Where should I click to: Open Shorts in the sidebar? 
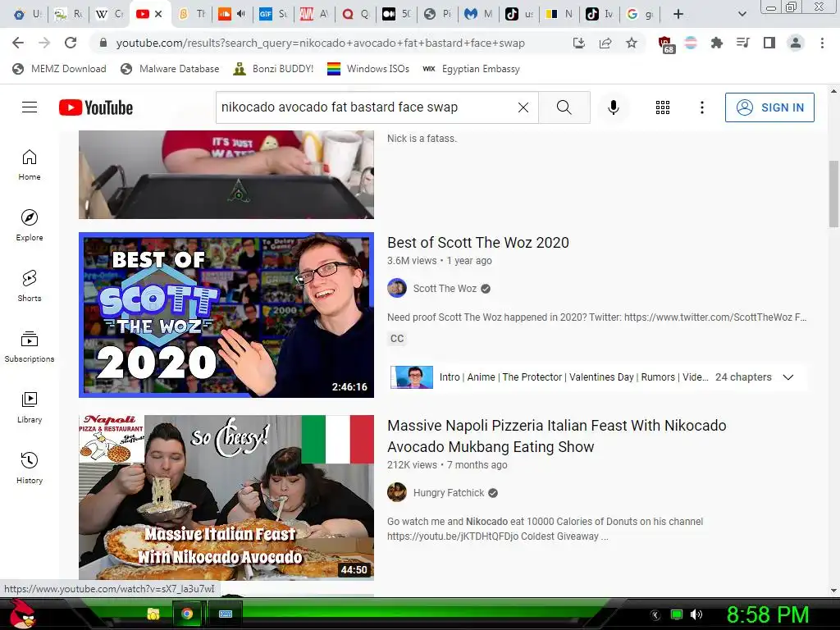pyautogui.click(x=30, y=285)
